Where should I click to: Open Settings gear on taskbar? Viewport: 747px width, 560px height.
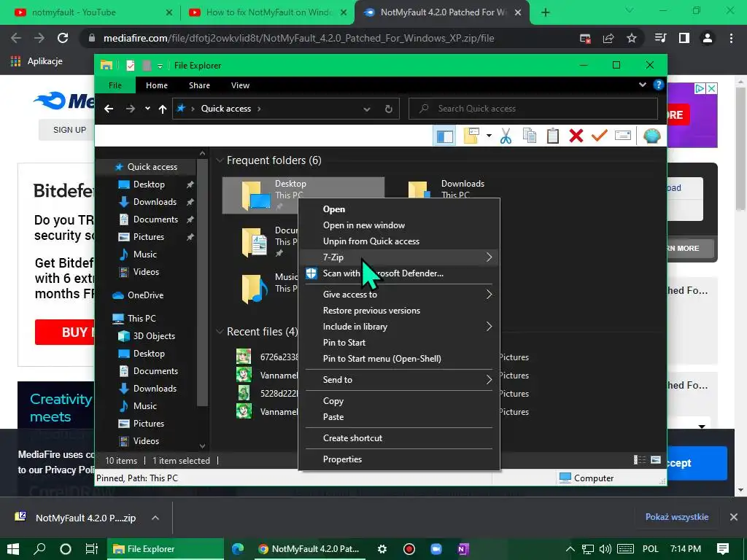click(x=382, y=549)
